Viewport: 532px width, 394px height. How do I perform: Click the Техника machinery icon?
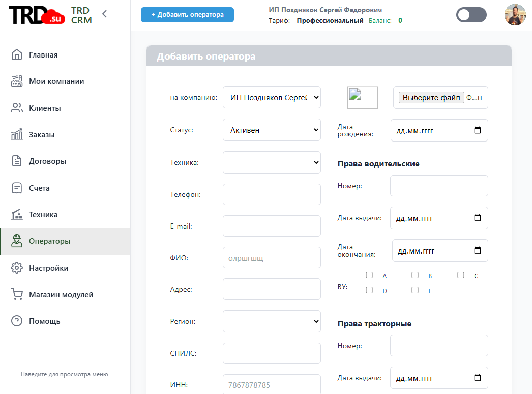pos(17,215)
